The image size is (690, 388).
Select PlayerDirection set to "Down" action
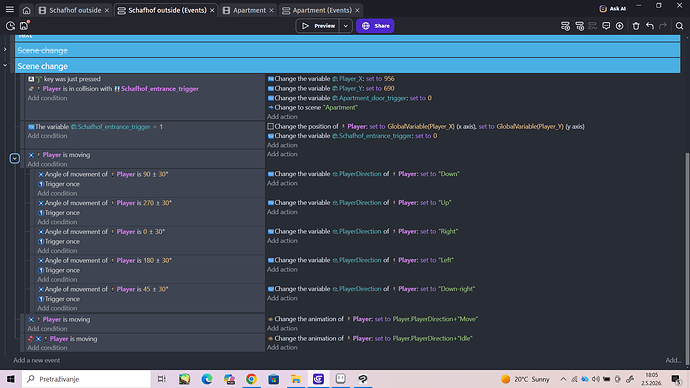[363, 174]
